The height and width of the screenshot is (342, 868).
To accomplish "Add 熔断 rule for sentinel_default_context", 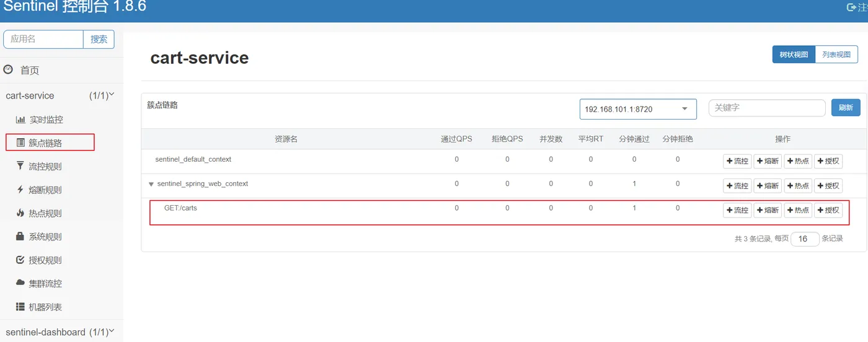I will tap(768, 161).
